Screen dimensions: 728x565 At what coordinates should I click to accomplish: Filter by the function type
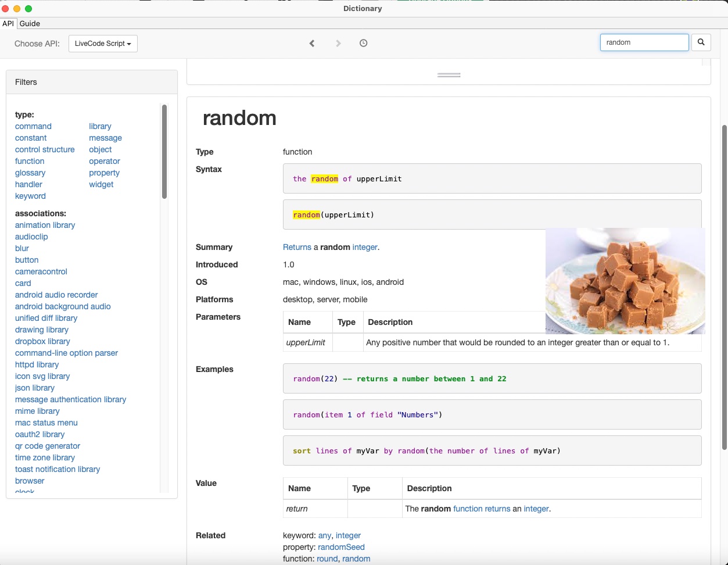click(x=30, y=161)
